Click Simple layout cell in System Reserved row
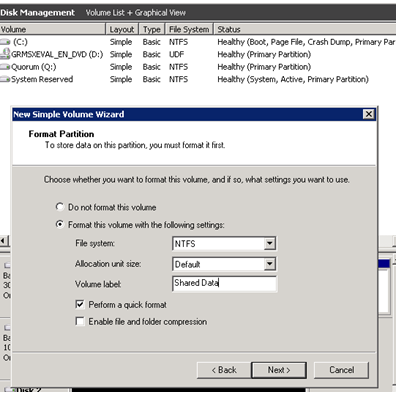 point(121,79)
